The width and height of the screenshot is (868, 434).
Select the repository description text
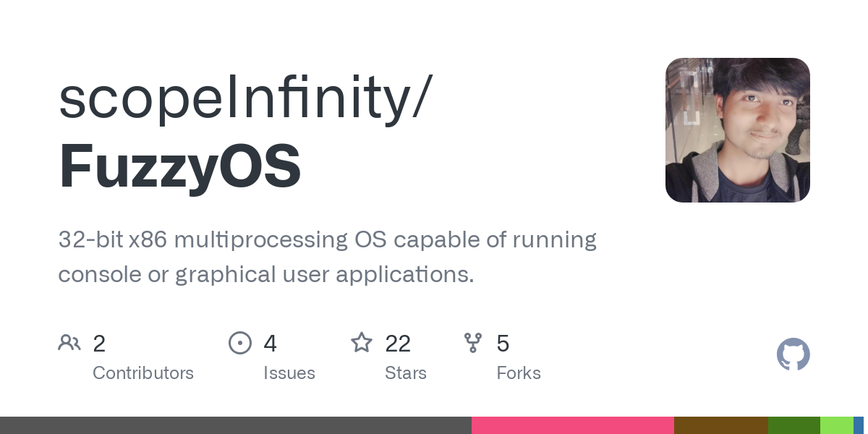click(327, 257)
